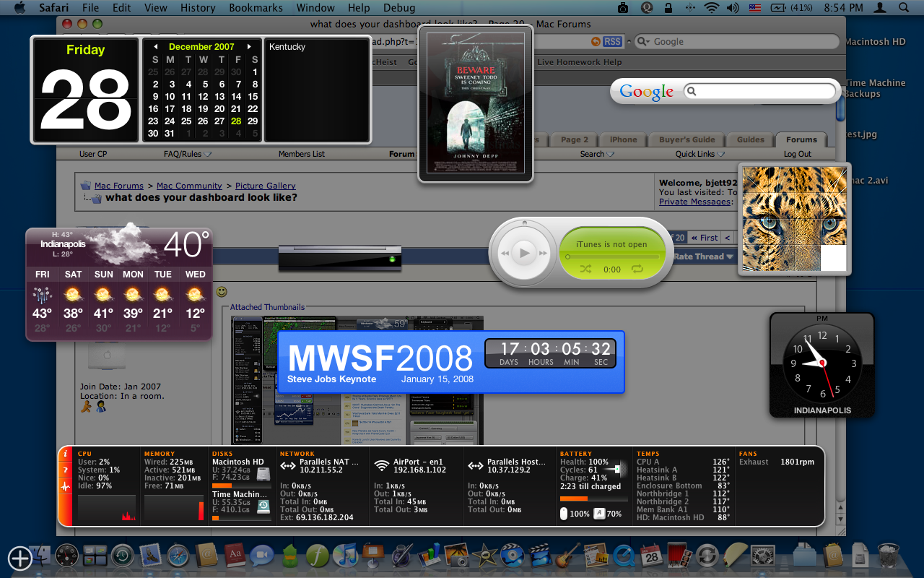Click the Friday 28 date panel
The height and width of the screenshot is (578, 924).
click(x=85, y=90)
